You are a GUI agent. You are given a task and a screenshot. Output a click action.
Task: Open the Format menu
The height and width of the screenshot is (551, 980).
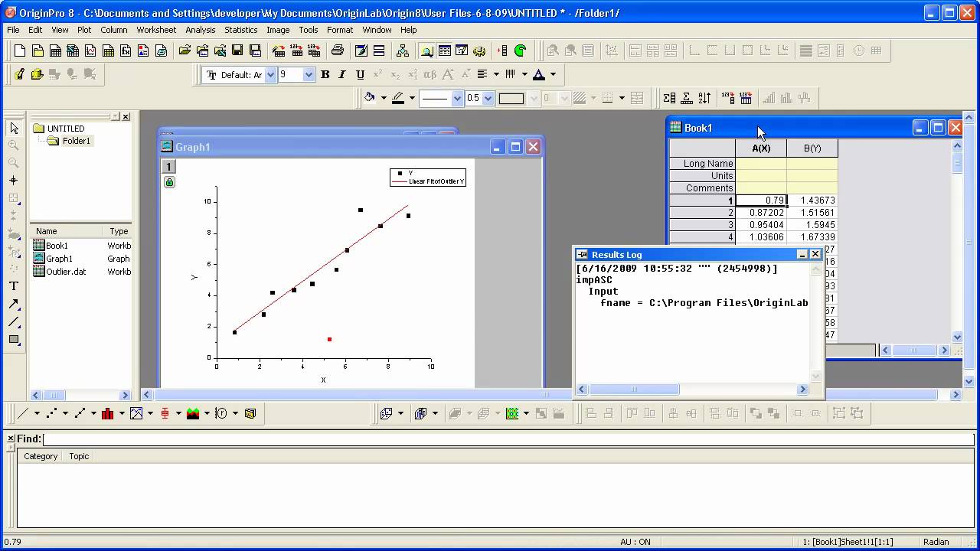click(340, 30)
